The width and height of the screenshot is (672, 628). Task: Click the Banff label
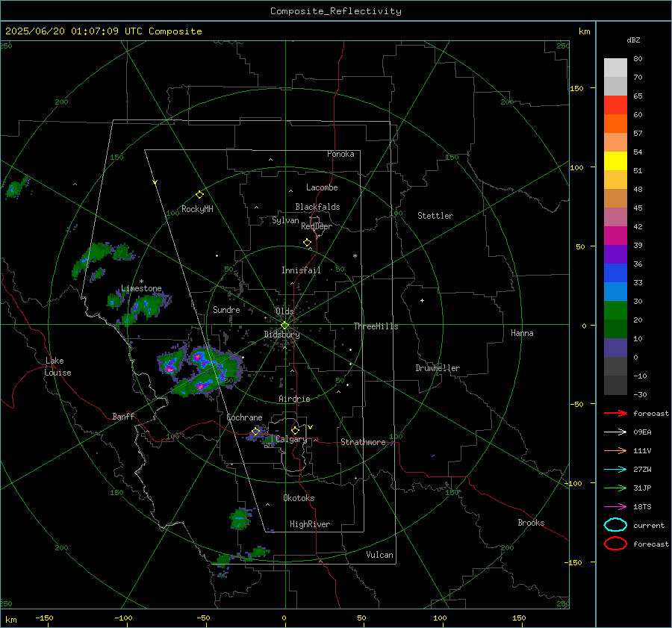coord(123,416)
